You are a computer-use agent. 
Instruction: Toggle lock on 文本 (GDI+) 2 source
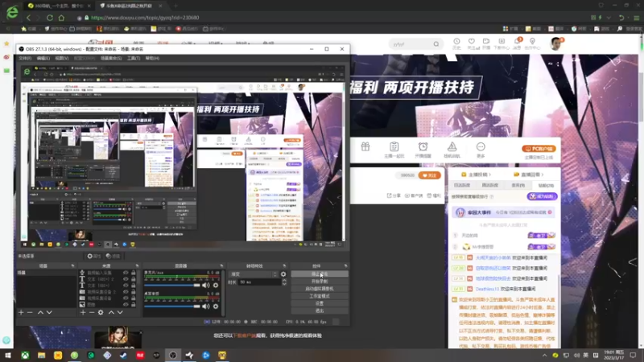(133, 279)
